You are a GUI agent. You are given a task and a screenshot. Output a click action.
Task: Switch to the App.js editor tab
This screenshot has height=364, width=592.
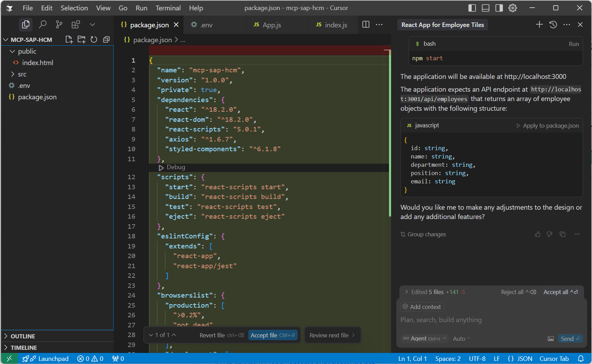tap(277, 25)
